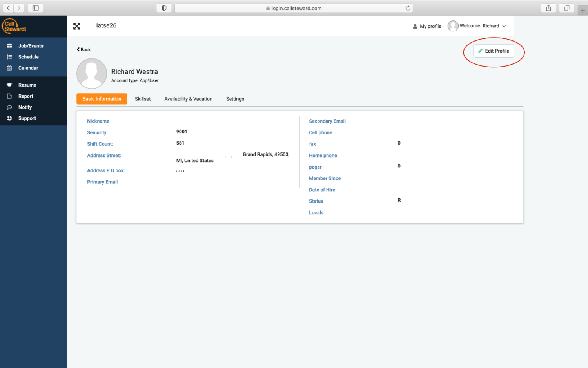
Task: Open the My profile link
Action: tap(427, 26)
